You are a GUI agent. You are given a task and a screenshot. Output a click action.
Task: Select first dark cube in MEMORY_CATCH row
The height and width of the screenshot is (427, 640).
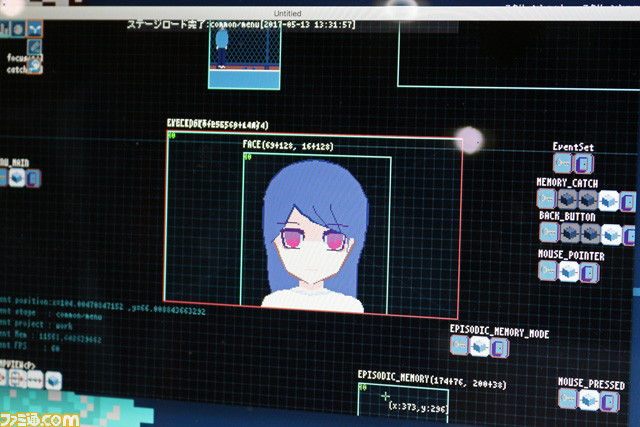(567, 200)
